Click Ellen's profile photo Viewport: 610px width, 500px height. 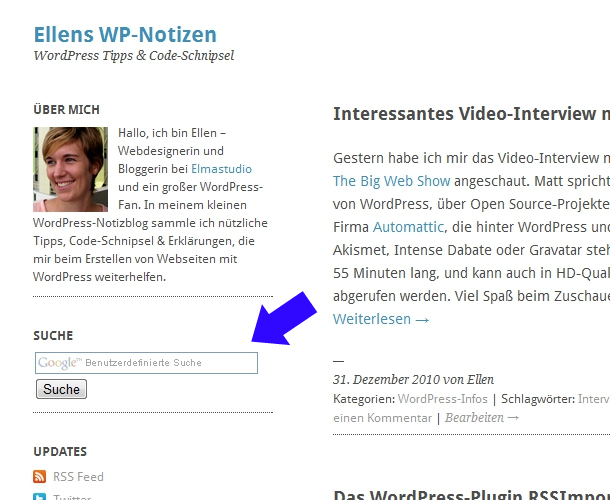pos(70,169)
